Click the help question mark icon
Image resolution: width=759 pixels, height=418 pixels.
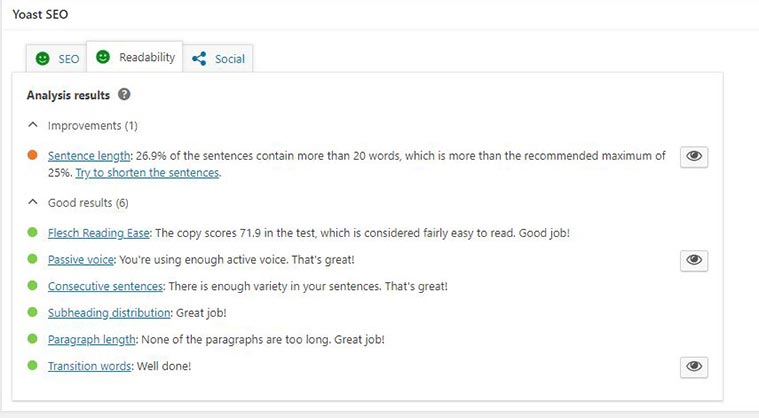(x=124, y=94)
